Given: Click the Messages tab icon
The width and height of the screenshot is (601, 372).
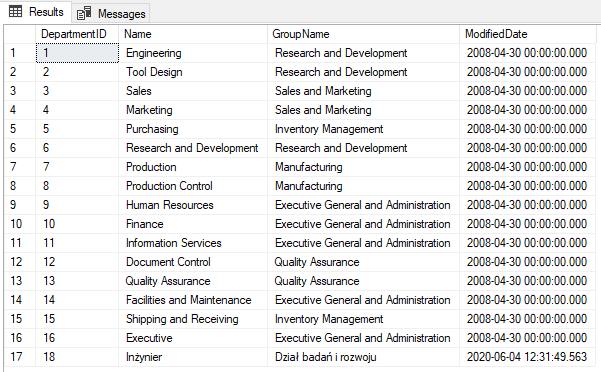Looking at the screenshot, I should pos(84,13).
